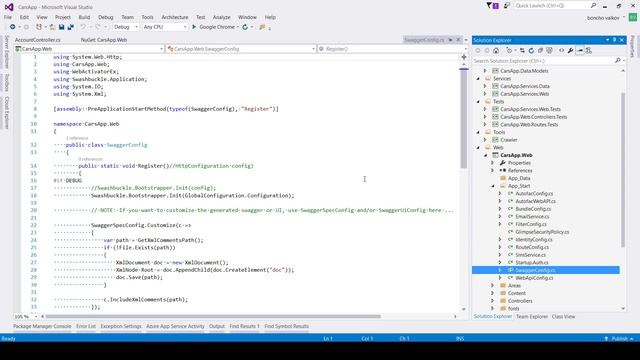This screenshot has height=360, width=640.
Task: Click the Solution Explorer Refresh icon
Action: point(531,51)
